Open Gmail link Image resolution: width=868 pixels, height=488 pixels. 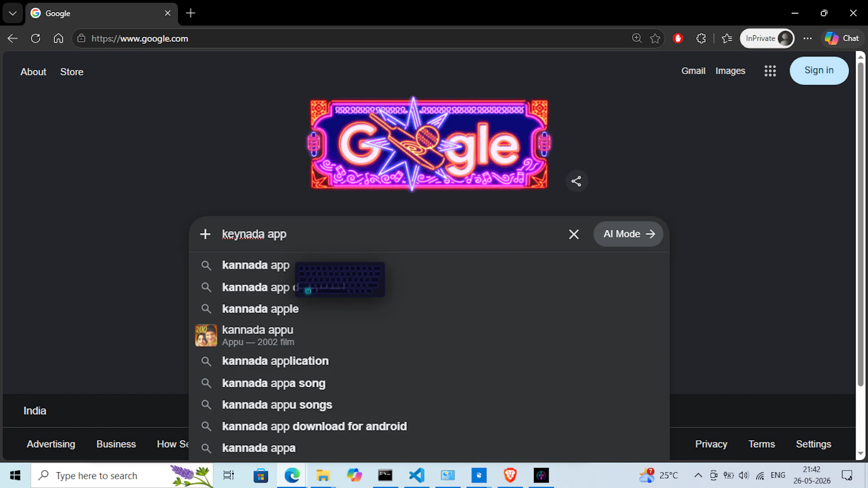(693, 71)
